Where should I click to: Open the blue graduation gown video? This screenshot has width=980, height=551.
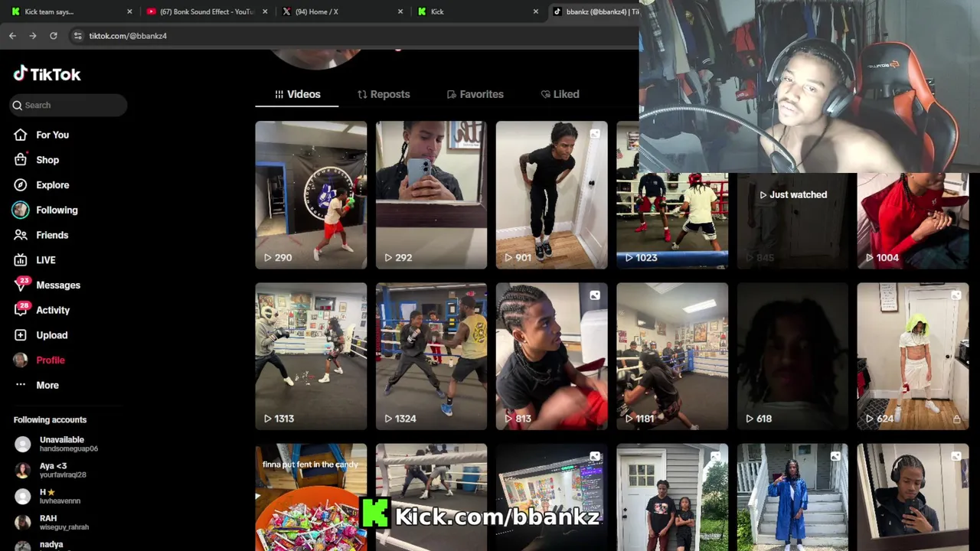(792, 497)
